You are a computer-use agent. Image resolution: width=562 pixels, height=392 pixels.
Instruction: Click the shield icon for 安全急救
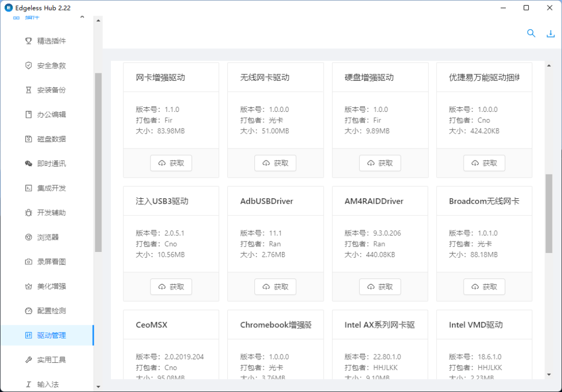pos(29,66)
